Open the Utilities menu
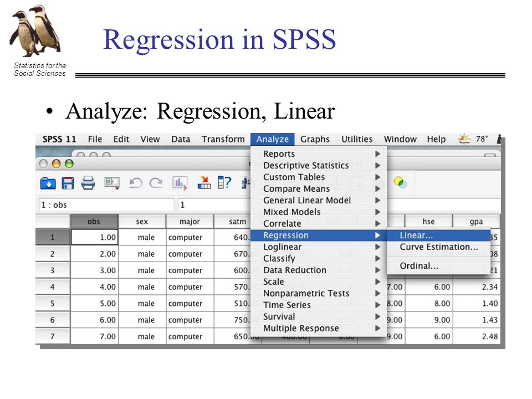Viewport: 532px width, 399px height. click(357, 140)
